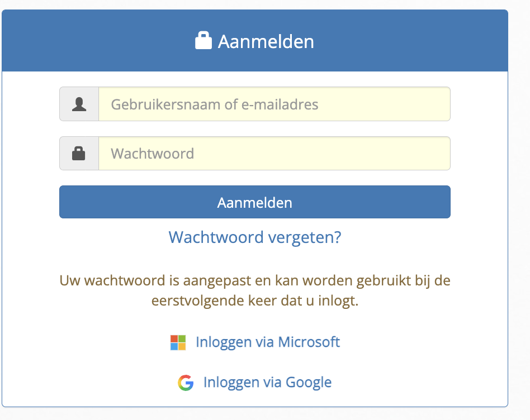
Task: Click the Aanmelden title in the header
Action: click(266, 41)
